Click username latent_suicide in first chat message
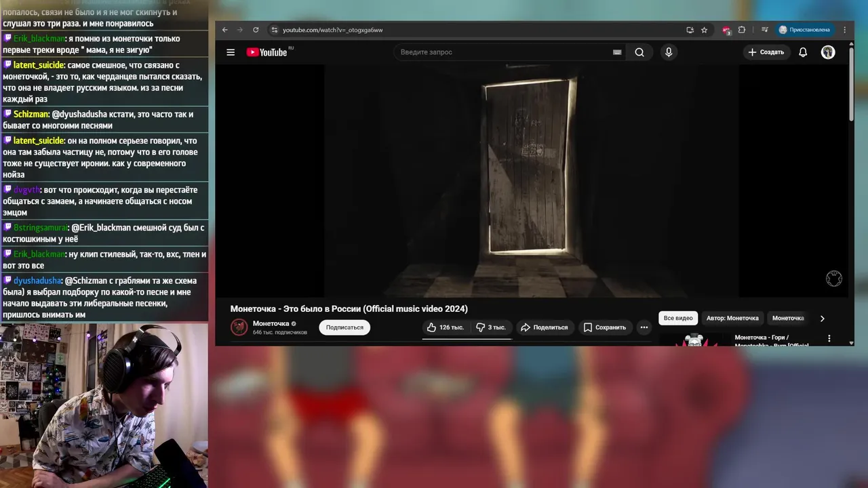Viewport: 868px width, 488px height. click(39, 65)
